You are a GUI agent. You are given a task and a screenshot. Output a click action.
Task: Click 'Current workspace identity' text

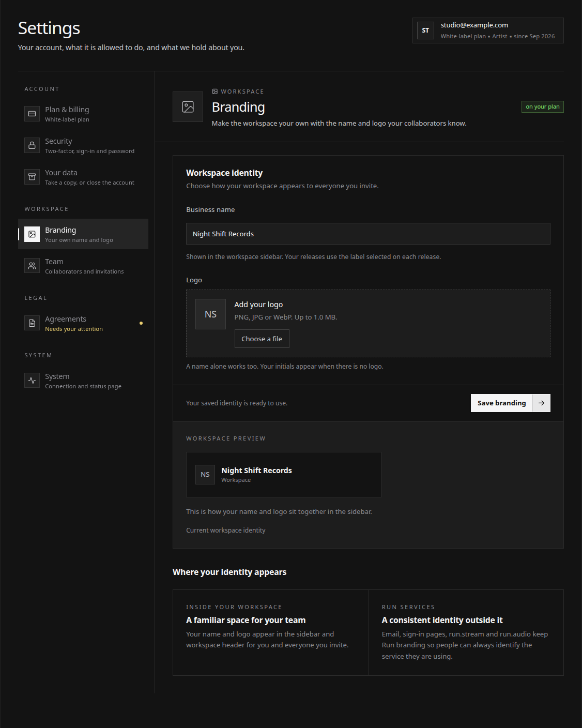225,530
